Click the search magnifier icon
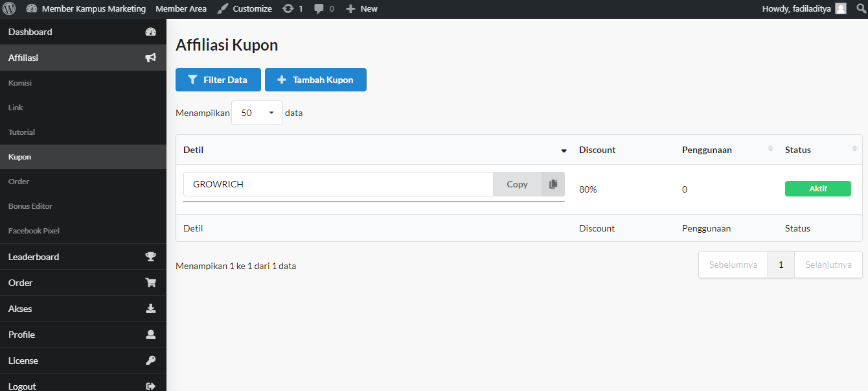Image resolution: width=868 pixels, height=391 pixels. 861,9
